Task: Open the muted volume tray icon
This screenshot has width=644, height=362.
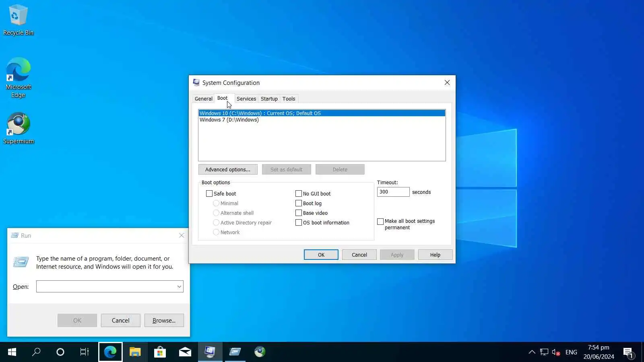Action: tap(556, 352)
